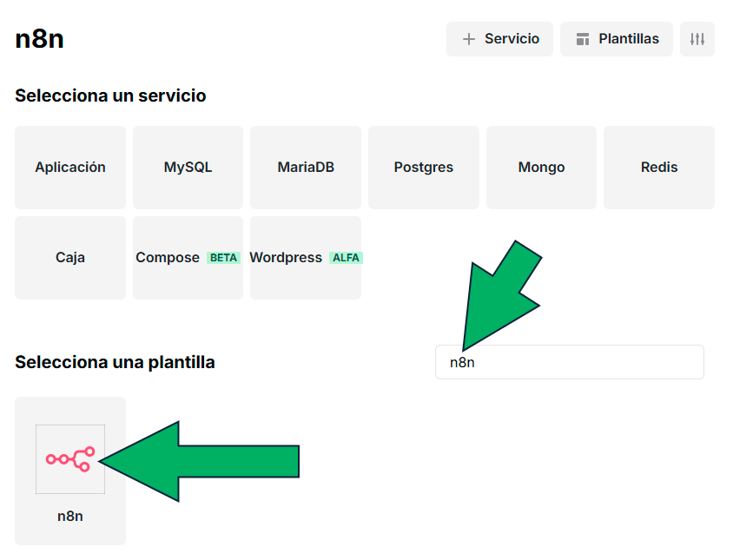
Task: Open the filter settings sliders icon
Action: 697,38
